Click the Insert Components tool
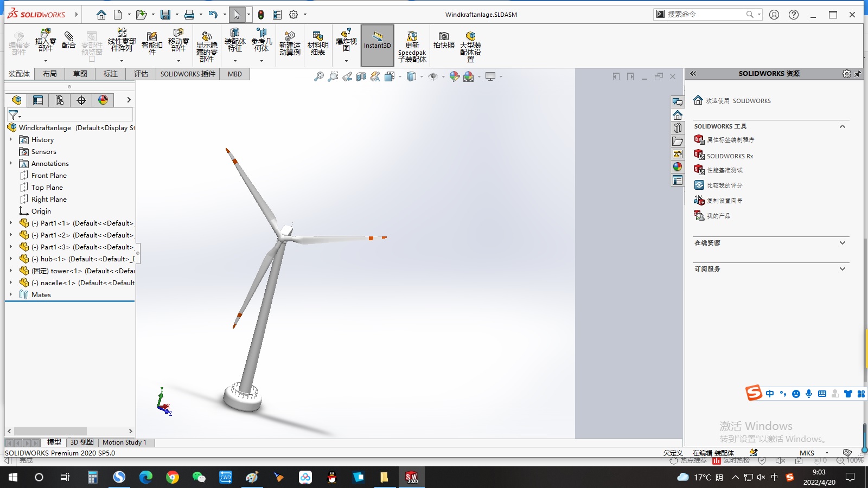Image resolution: width=868 pixels, height=488 pixels. (46, 41)
